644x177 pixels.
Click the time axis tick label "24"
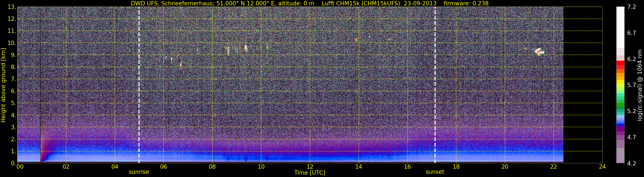tap(602, 167)
